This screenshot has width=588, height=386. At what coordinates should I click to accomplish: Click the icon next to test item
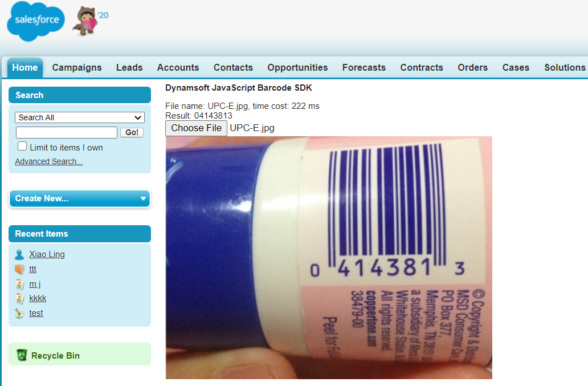[x=19, y=313]
